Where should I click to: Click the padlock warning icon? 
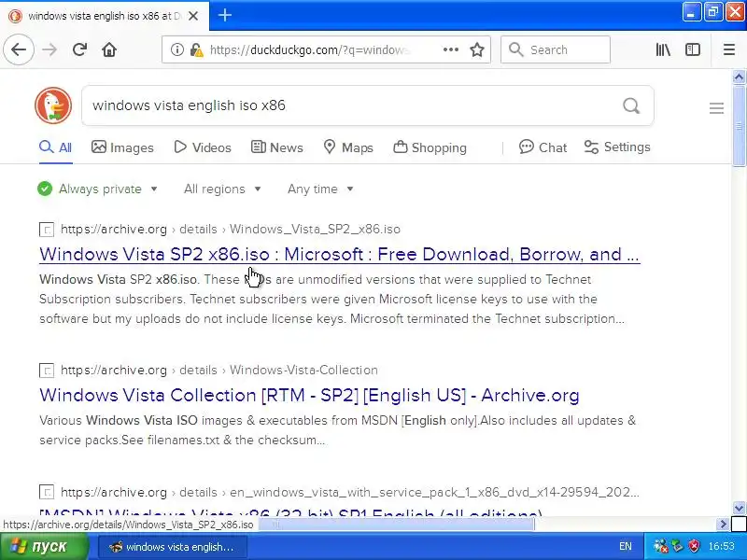[x=196, y=49]
